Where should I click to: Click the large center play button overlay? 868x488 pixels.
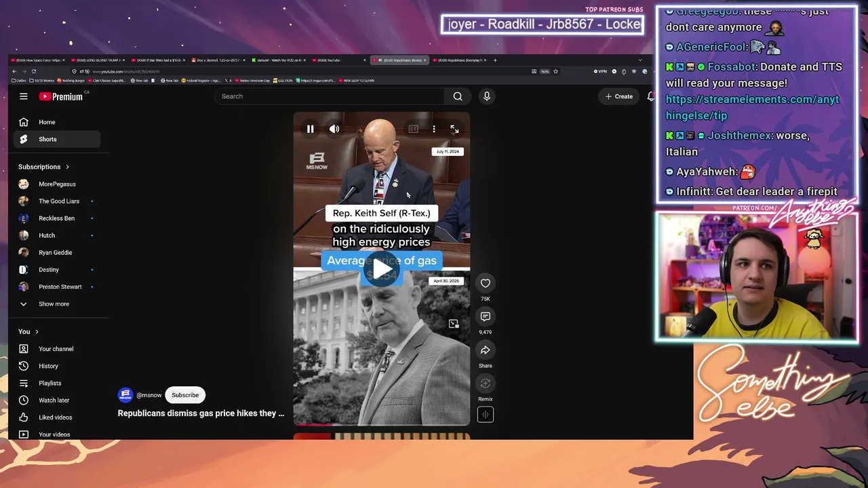382,270
